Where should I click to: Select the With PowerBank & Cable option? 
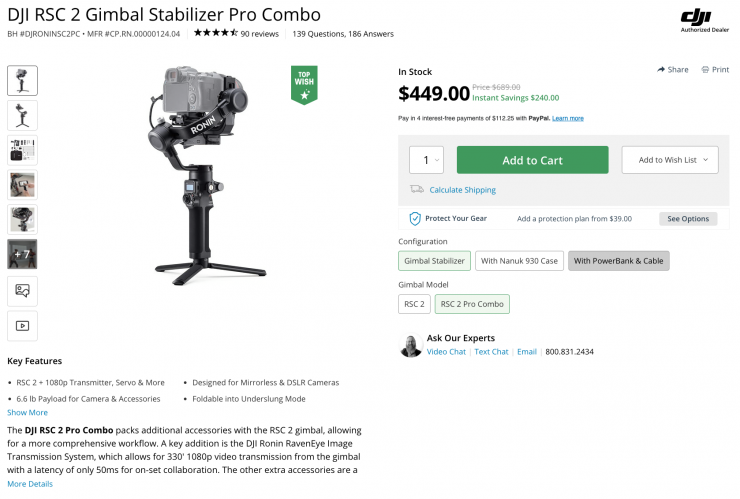[x=619, y=261]
